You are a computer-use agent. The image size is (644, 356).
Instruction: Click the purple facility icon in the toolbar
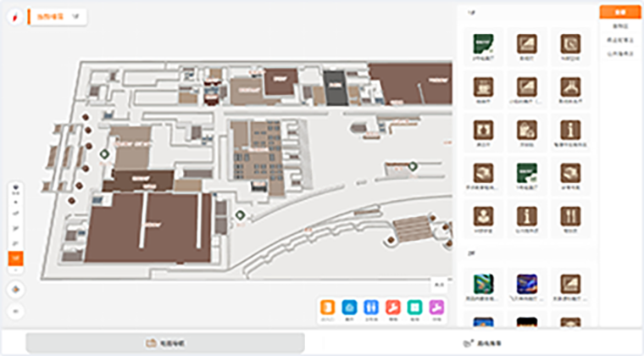click(436, 309)
